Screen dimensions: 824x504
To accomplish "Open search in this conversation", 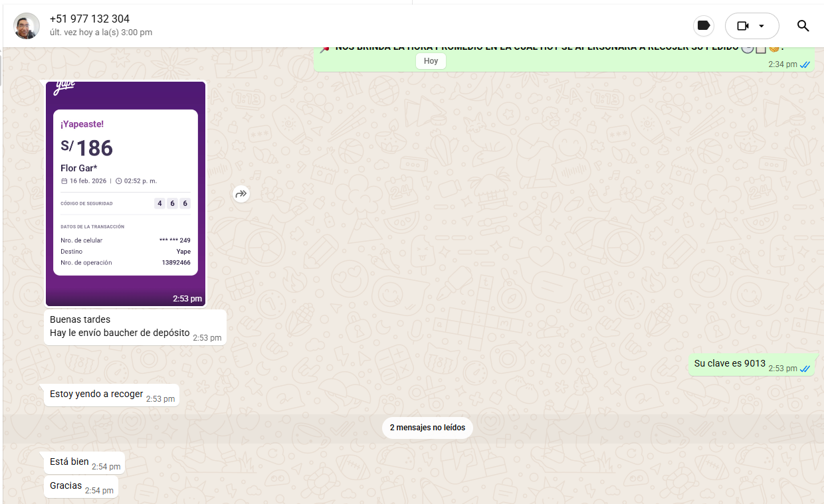I will pyautogui.click(x=803, y=26).
